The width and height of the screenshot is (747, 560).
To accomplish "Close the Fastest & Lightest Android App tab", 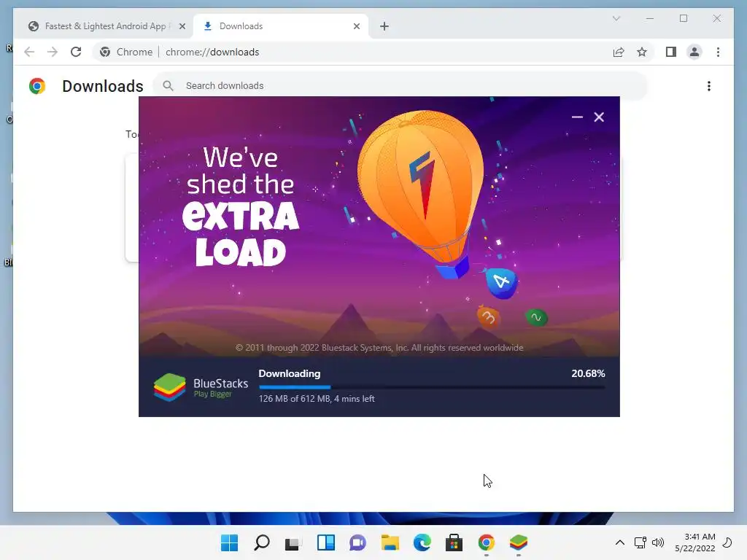I will click(x=182, y=26).
